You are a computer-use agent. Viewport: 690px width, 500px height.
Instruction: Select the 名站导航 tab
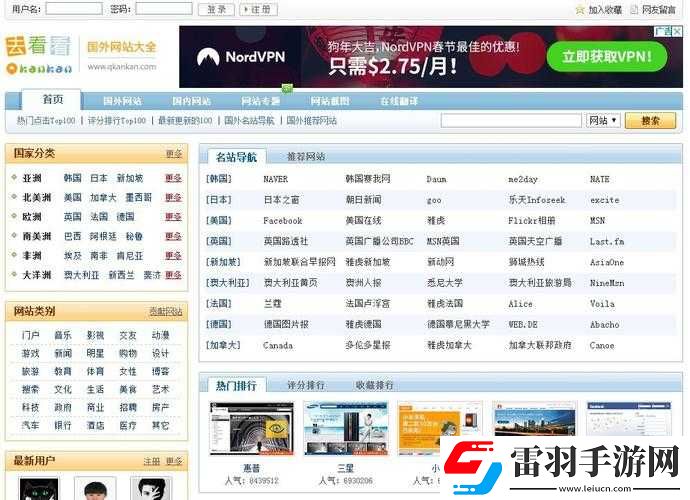[236, 157]
